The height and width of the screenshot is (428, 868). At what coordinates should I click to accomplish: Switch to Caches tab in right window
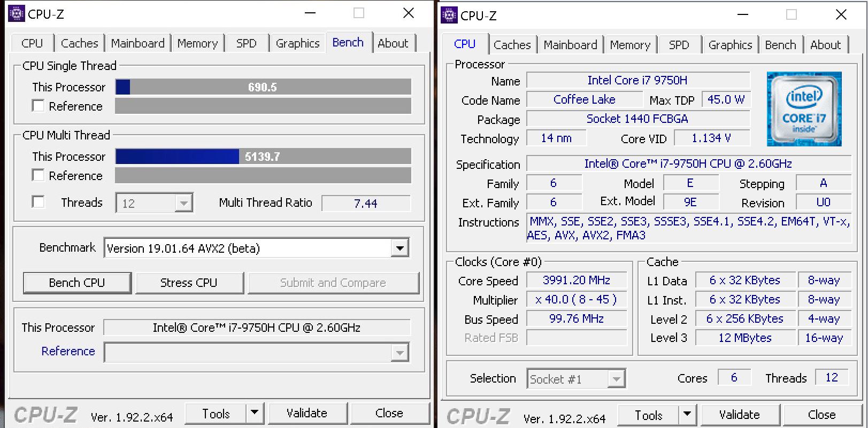(x=512, y=45)
